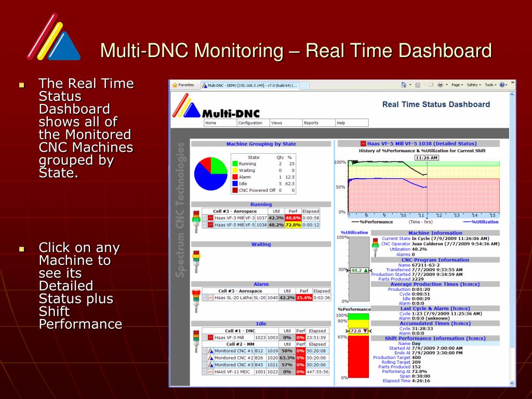
Task: Click the 72.8 marker on %Performance gauge
Action: coord(358,331)
